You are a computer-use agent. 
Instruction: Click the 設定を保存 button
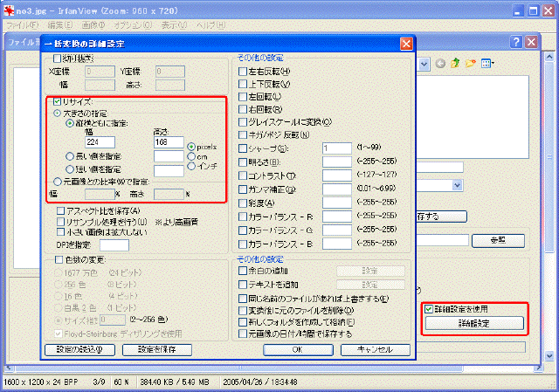point(155,350)
